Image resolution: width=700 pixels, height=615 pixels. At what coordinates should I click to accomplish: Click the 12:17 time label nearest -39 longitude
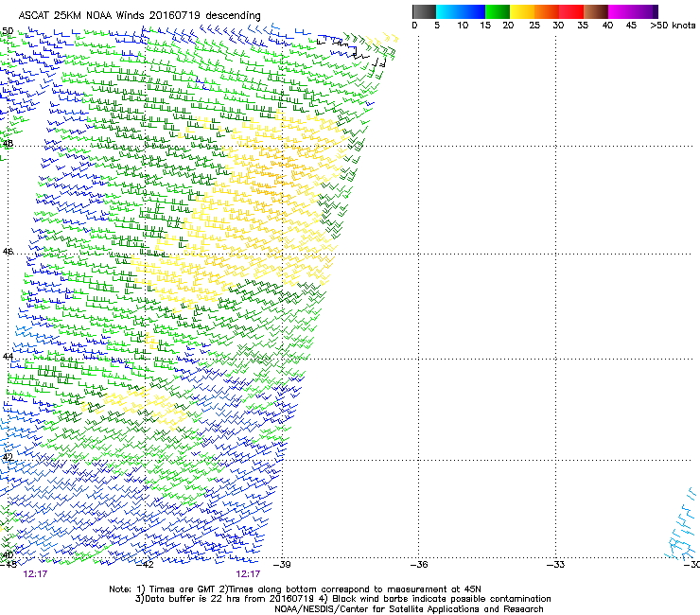(248, 574)
